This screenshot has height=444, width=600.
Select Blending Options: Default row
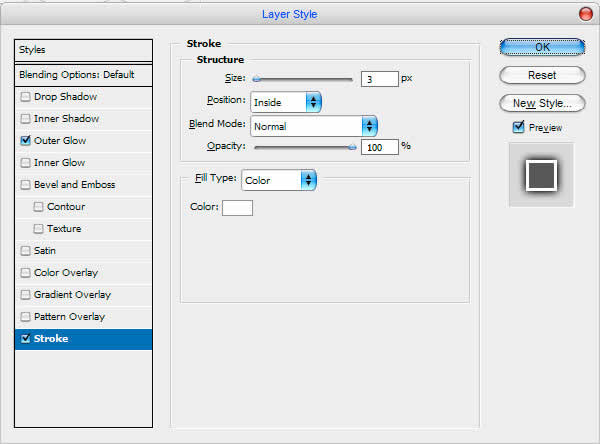pyautogui.click(x=83, y=75)
